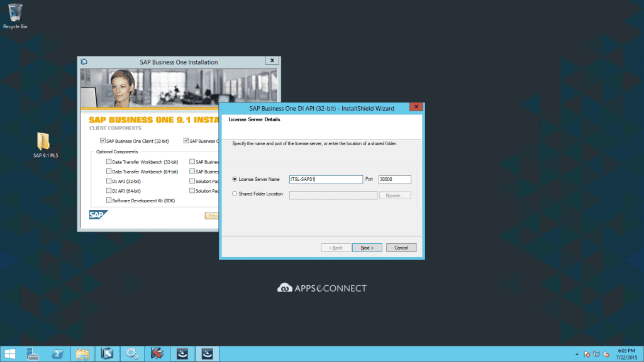Launch PowerShell from the taskbar
This screenshot has height=362, width=644.
coord(57,354)
